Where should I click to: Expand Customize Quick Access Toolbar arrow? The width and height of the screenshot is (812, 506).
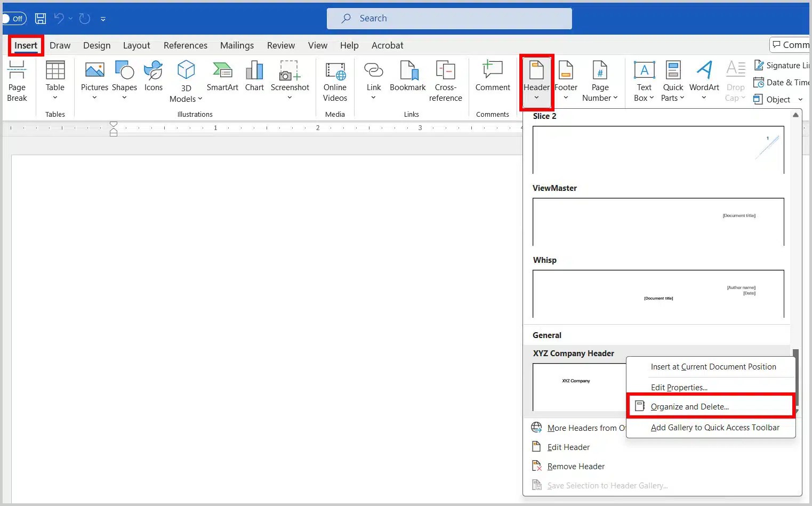coord(103,19)
